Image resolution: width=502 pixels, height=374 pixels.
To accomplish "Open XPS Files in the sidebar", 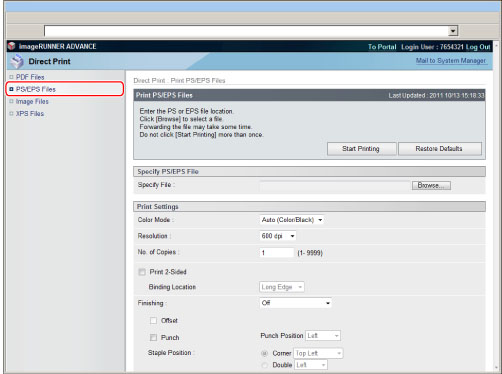I will [x=30, y=114].
